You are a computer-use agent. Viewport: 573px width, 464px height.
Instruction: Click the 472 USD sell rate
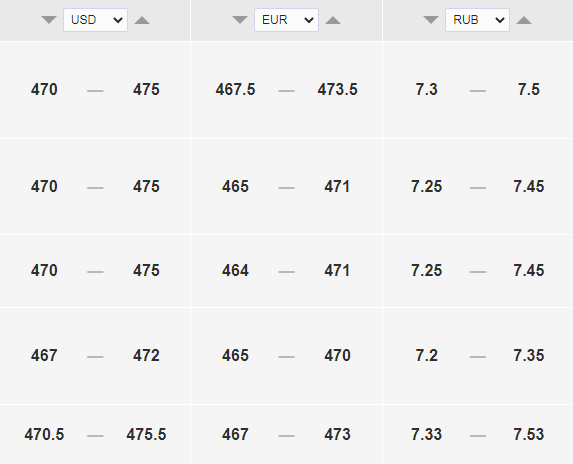tap(146, 355)
